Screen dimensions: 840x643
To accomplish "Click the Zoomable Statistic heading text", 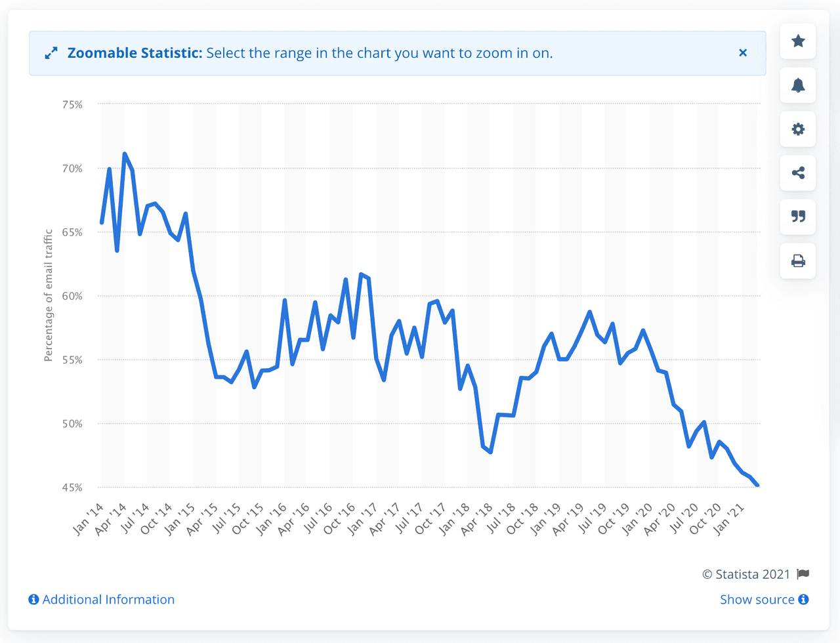I will (135, 53).
